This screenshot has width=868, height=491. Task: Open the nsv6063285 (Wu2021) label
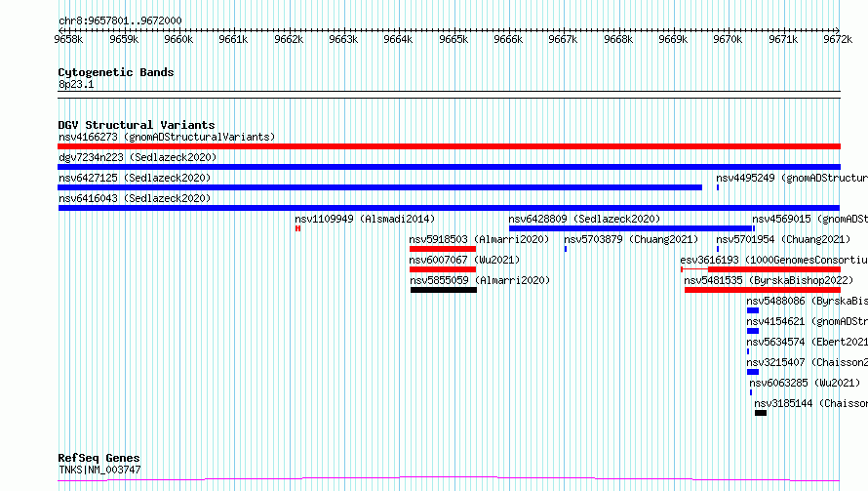[805, 383]
